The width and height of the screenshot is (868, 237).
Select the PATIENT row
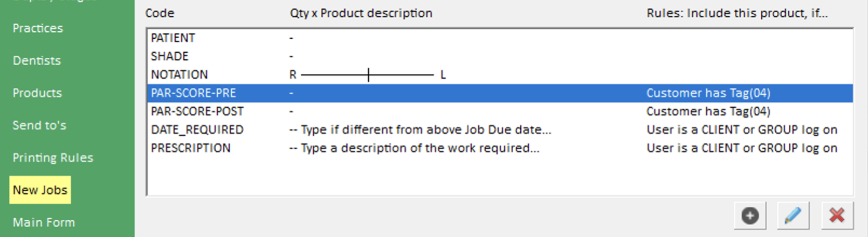(x=173, y=38)
